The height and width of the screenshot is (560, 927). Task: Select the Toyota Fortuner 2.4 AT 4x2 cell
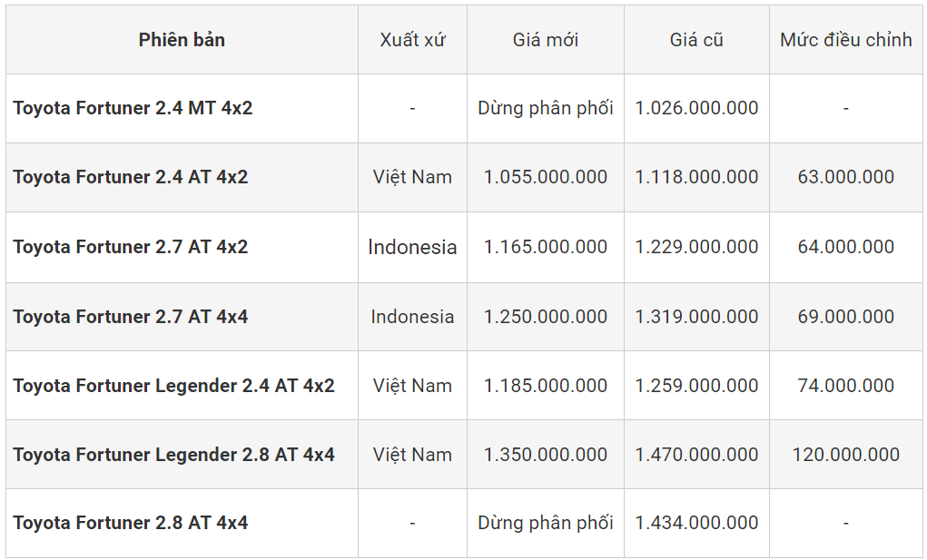coord(130,177)
